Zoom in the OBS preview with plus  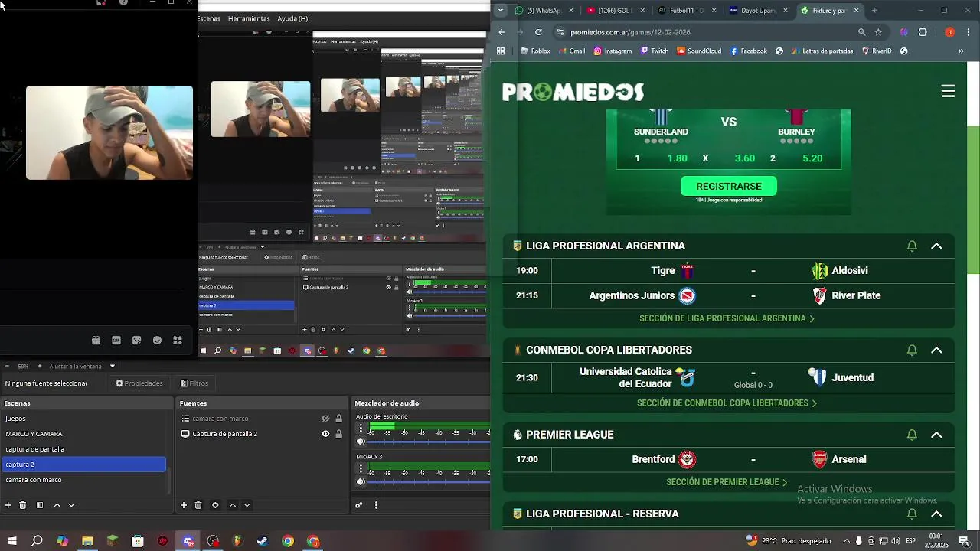41,366
